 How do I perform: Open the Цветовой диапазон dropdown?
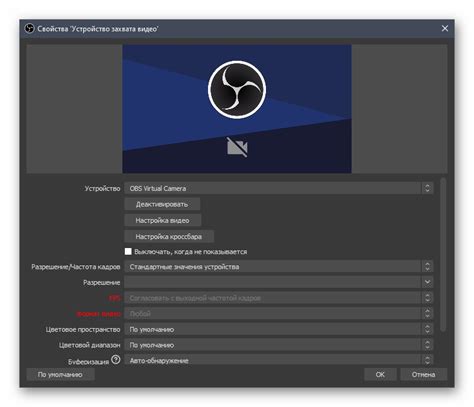pos(279,345)
